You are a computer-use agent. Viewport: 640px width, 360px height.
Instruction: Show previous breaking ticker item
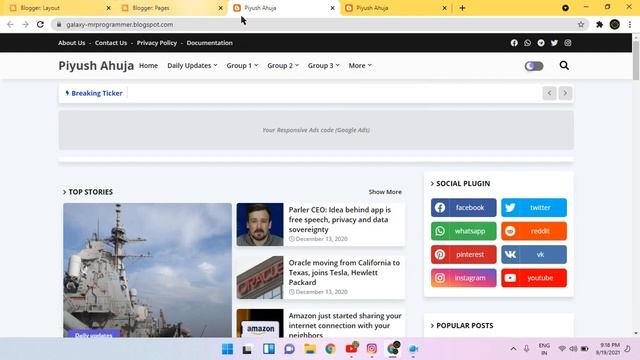click(549, 93)
